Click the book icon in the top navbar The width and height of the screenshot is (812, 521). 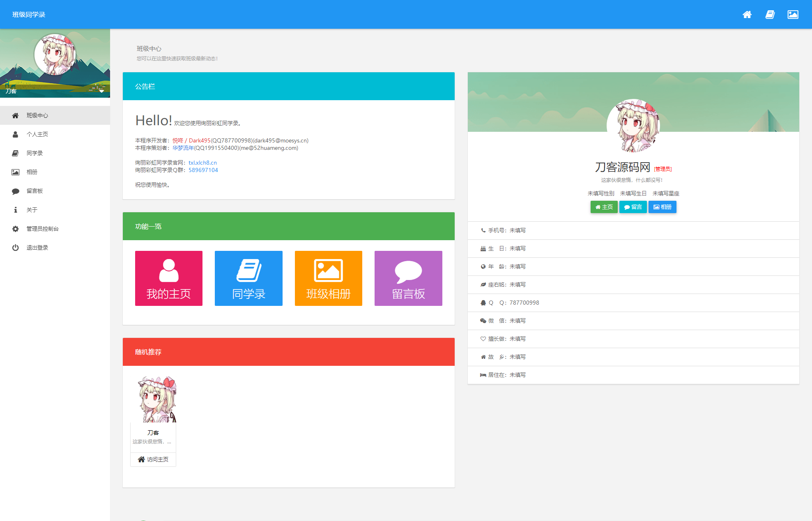click(770, 14)
